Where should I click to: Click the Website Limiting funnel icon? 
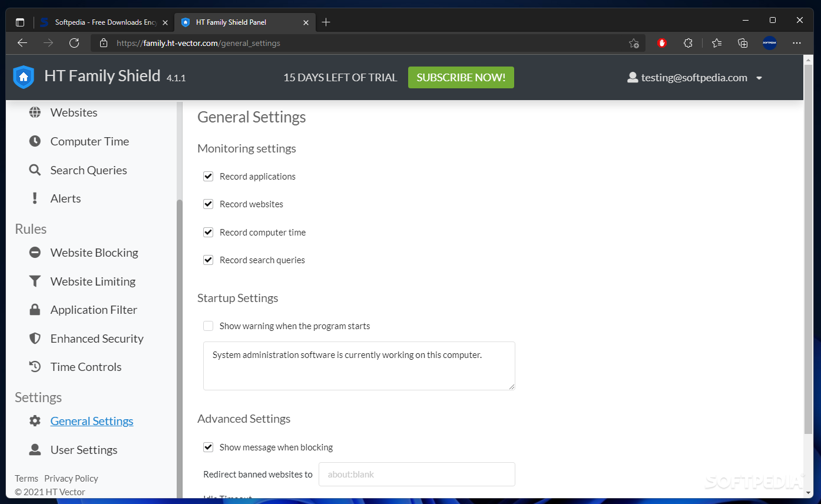pyautogui.click(x=35, y=281)
